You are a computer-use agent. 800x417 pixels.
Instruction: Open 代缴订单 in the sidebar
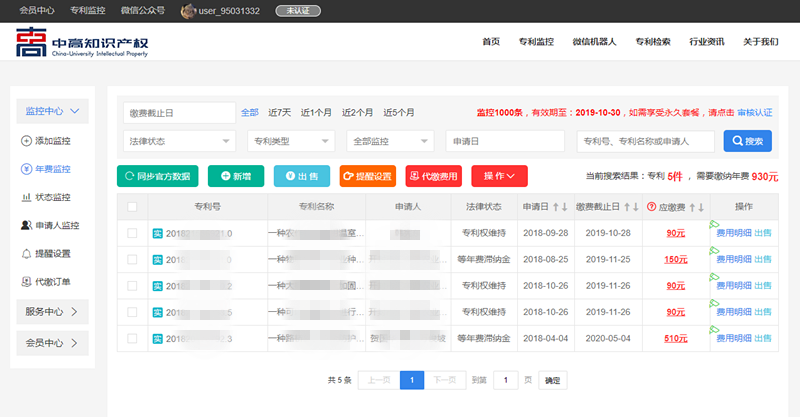click(46, 281)
